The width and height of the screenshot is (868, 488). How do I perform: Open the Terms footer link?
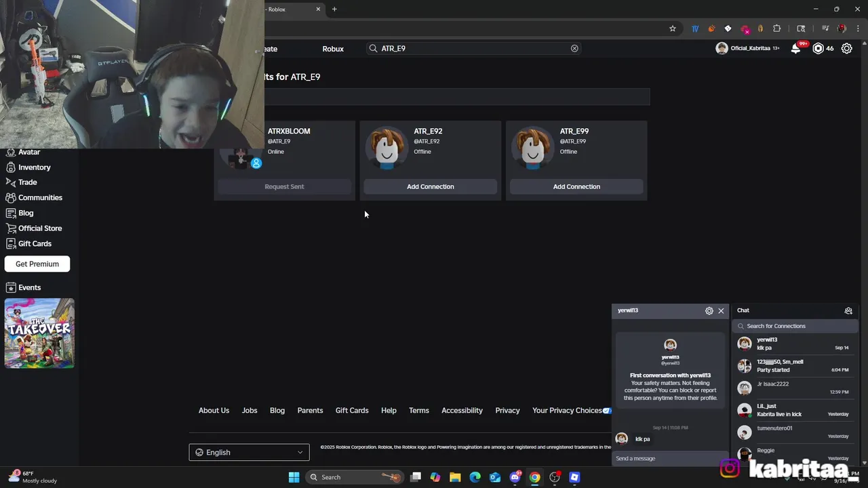click(x=419, y=410)
